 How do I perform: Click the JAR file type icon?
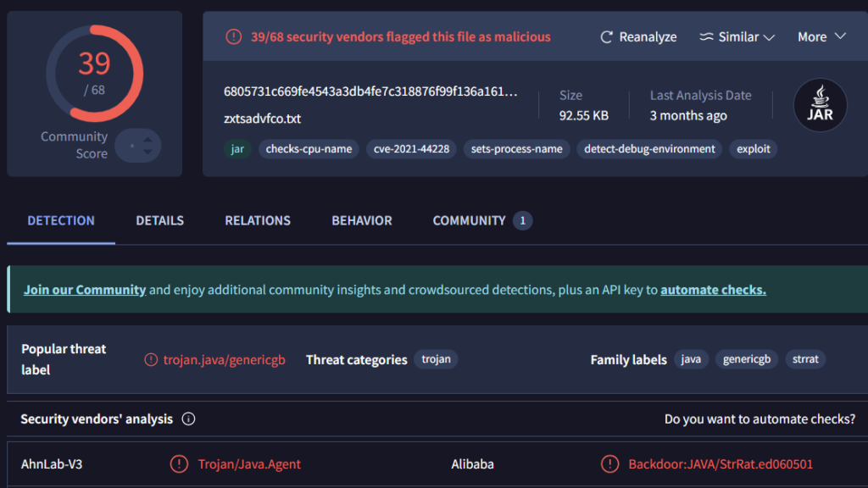point(820,105)
